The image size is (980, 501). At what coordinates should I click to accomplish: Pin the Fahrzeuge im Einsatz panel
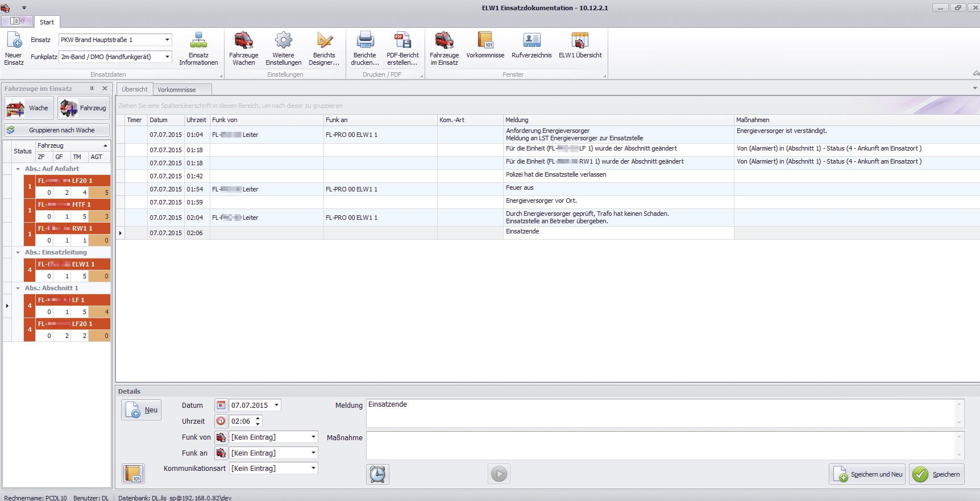click(x=92, y=89)
